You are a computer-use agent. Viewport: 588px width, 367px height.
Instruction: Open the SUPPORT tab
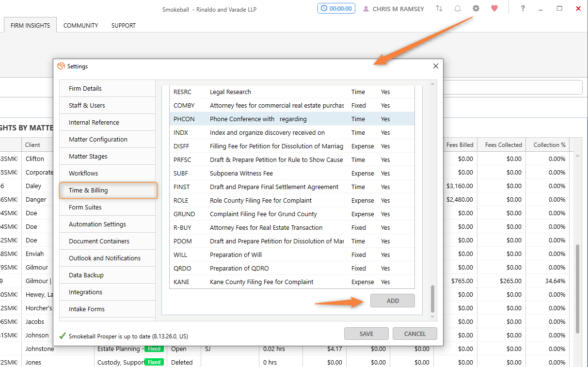(x=123, y=25)
